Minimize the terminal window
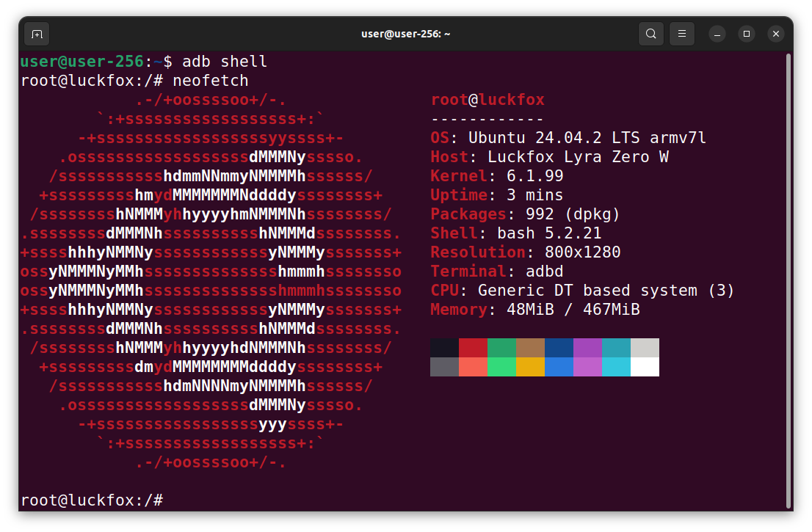812x532 pixels. pyautogui.click(x=717, y=34)
